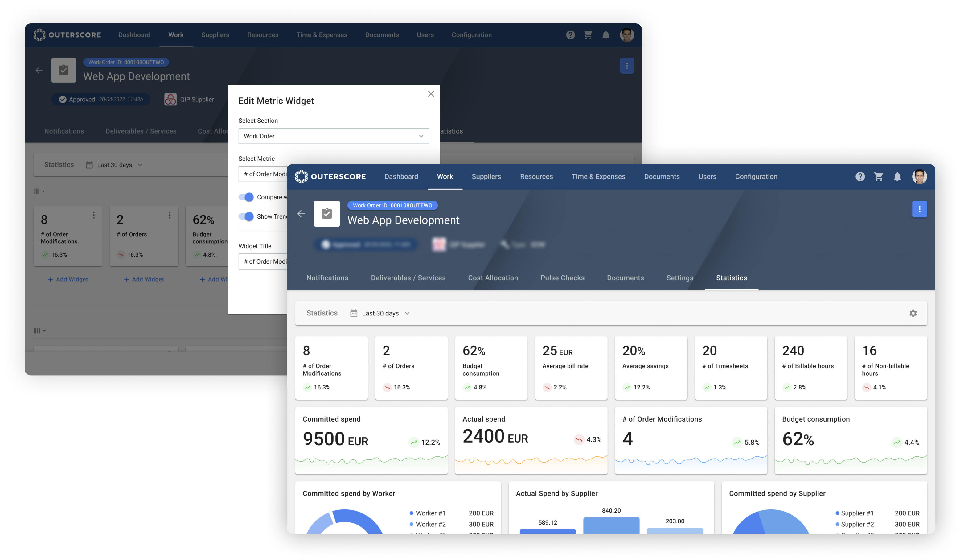Open Suppliers in front window navigation
This screenshot has height=560, width=960.
coord(486,176)
